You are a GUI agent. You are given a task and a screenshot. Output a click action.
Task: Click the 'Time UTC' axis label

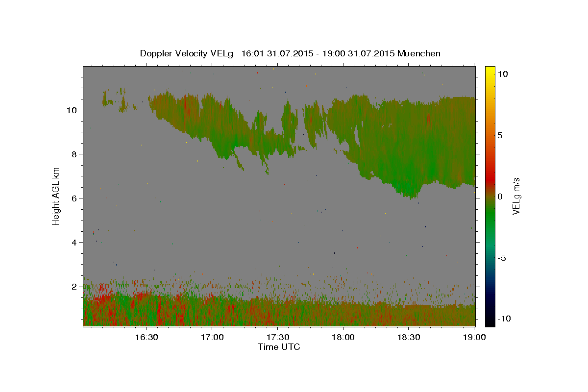coord(279,347)
